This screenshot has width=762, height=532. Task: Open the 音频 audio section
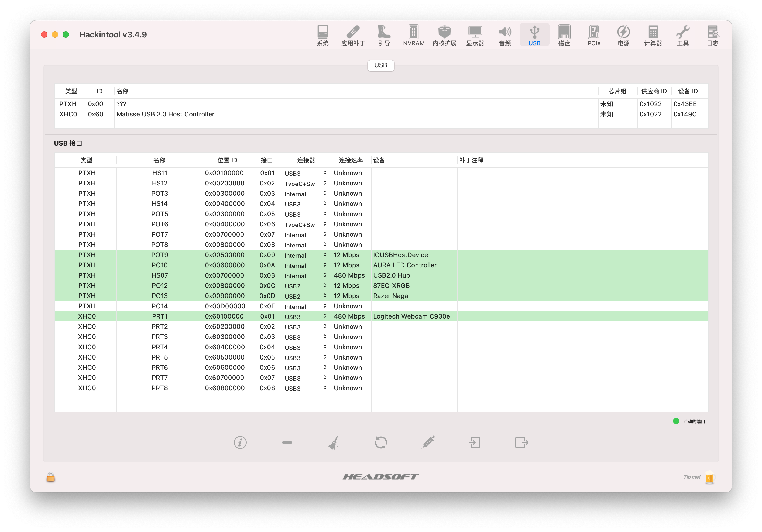[x=505, y=35]
